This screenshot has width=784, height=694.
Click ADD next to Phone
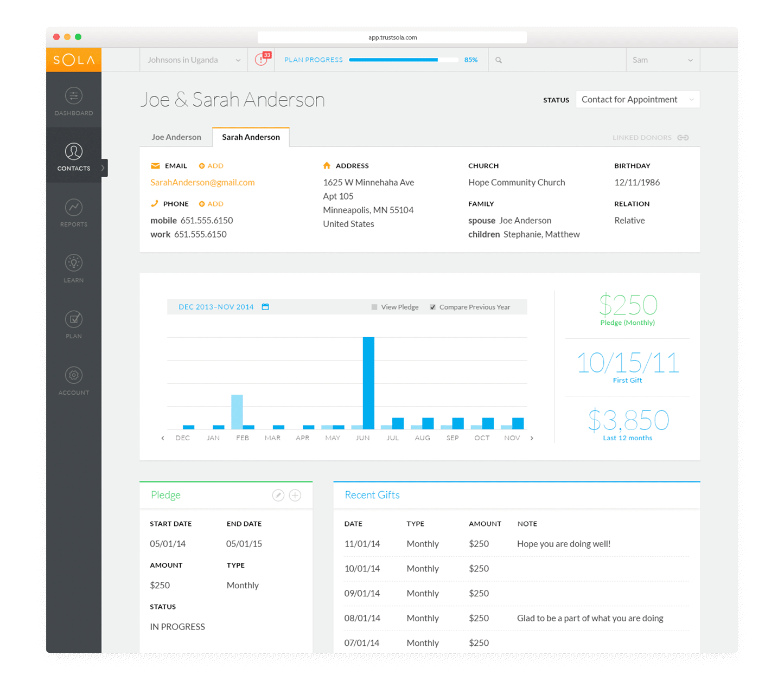click(211, 204)
